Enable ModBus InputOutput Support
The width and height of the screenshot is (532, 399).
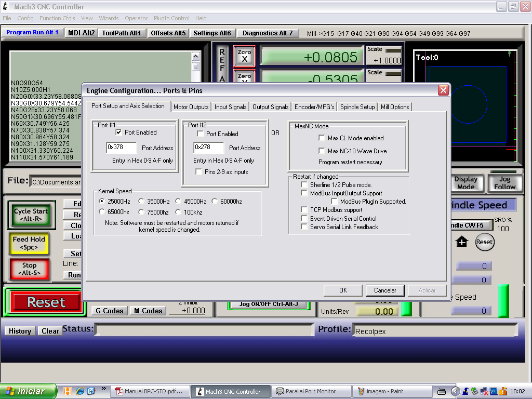304,193
